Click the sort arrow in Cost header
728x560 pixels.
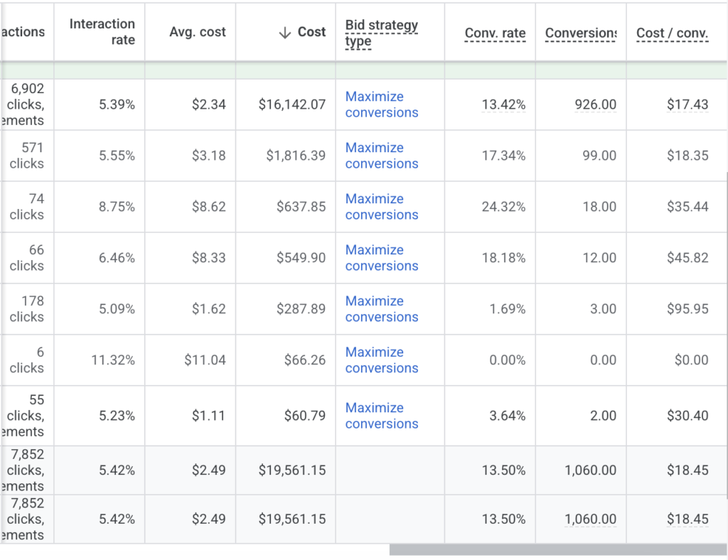click(x=285, y=33)
